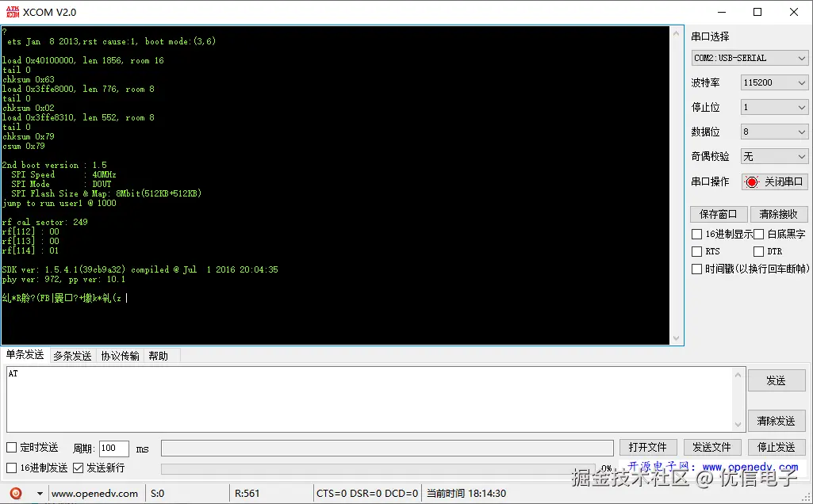This screenshot has height=504, width=813.
Task: Toggle the RTS checkbox
Action: pyautogui.click(x=697, y=251)
